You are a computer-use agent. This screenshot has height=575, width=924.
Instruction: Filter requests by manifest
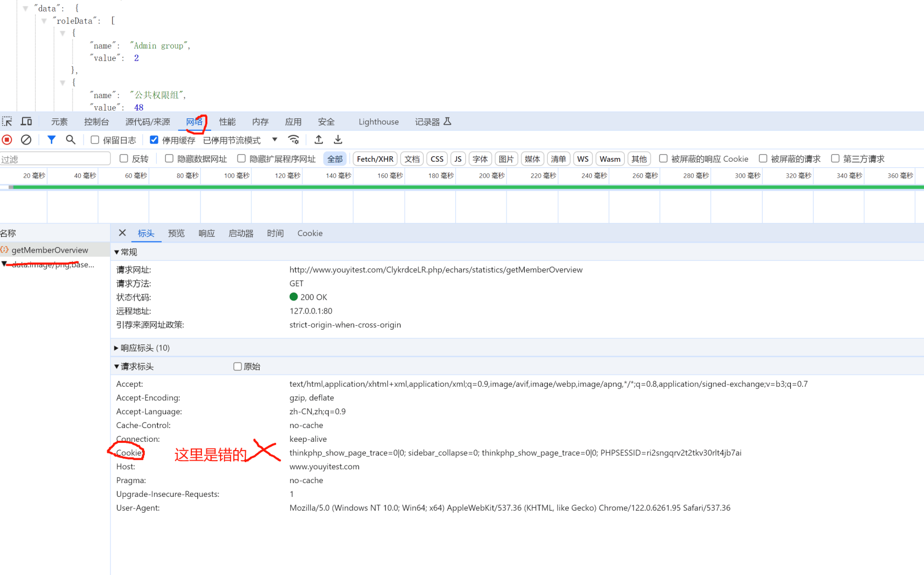point(558,159)
